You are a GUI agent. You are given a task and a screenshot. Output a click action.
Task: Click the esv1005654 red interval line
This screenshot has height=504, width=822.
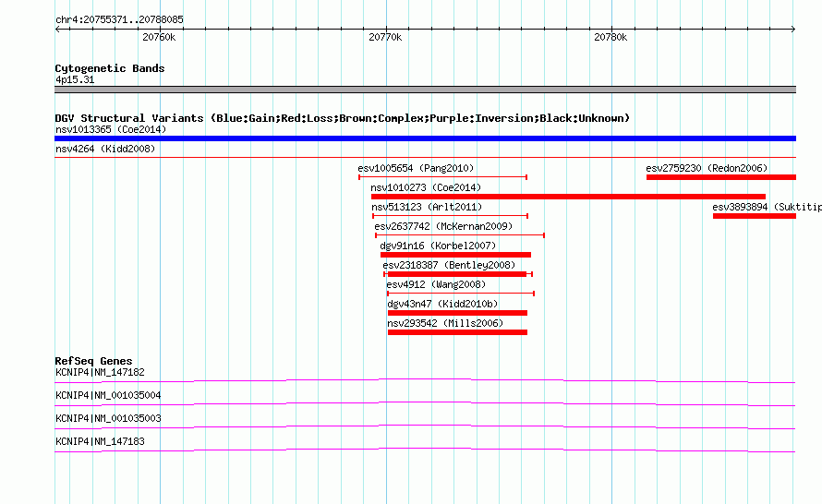point(443,177)
